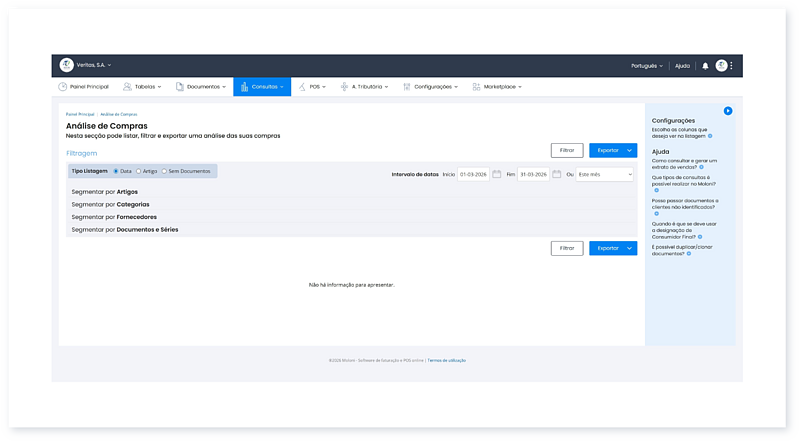The image size is (800, 442).
Task: Open the three-dot options menu
Action: click(x=731, y=65)
